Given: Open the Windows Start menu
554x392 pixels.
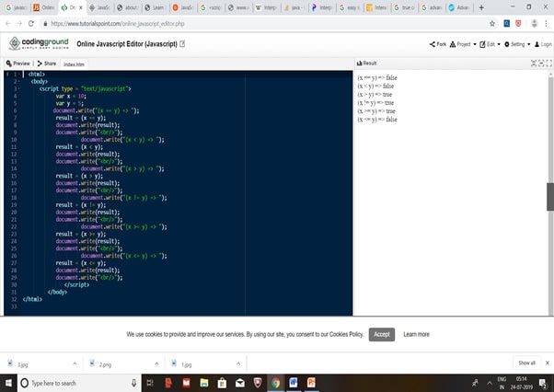Looking at the screenshot, I should [8, 383].
